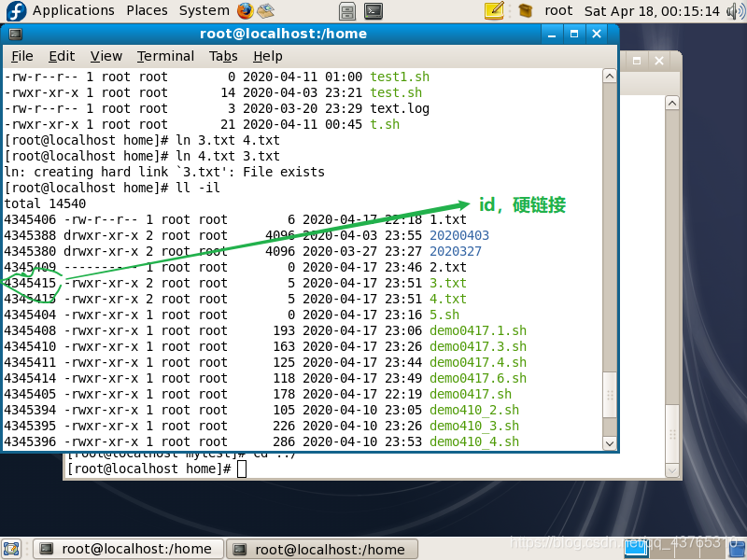Click the 3.txt filename in listing
The height and width of the screenshot is (560, 747).
tap(448, 283)
